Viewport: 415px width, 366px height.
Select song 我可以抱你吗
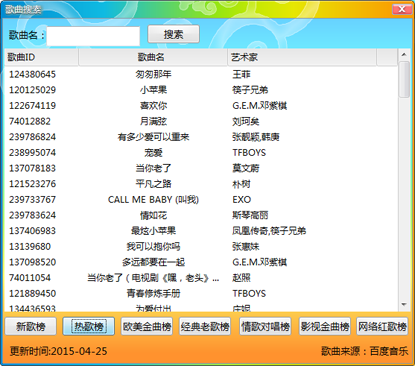[201, 247]
